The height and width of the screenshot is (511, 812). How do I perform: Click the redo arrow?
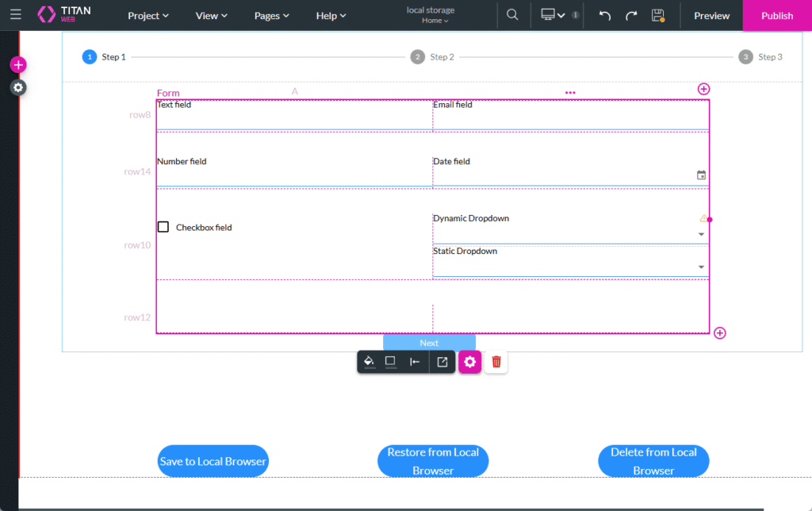[x=631, y=16]
